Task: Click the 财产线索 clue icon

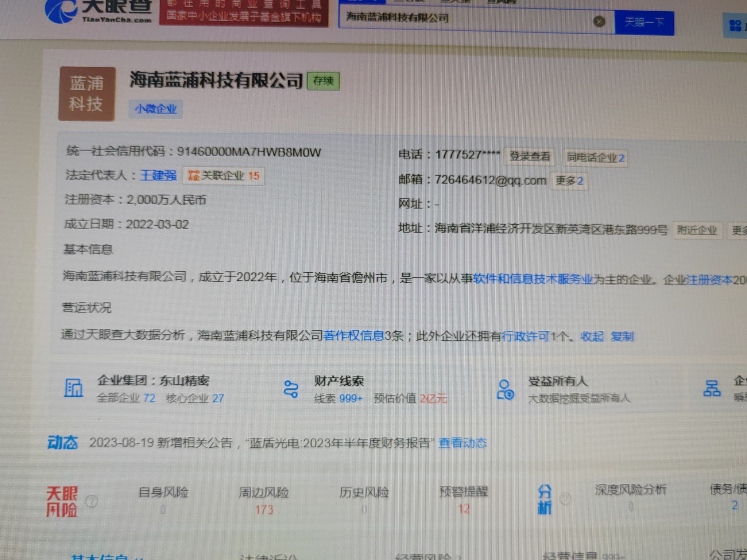Action: point(291,389)
